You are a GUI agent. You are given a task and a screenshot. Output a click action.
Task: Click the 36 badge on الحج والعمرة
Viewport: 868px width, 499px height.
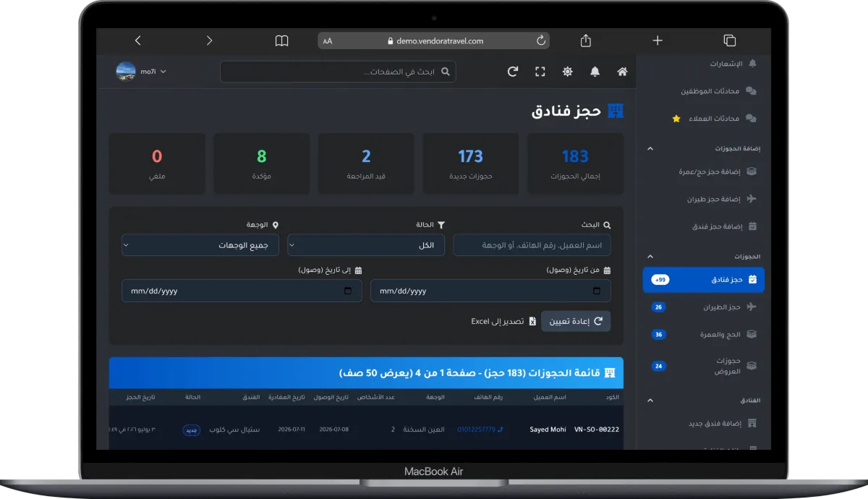658,335
